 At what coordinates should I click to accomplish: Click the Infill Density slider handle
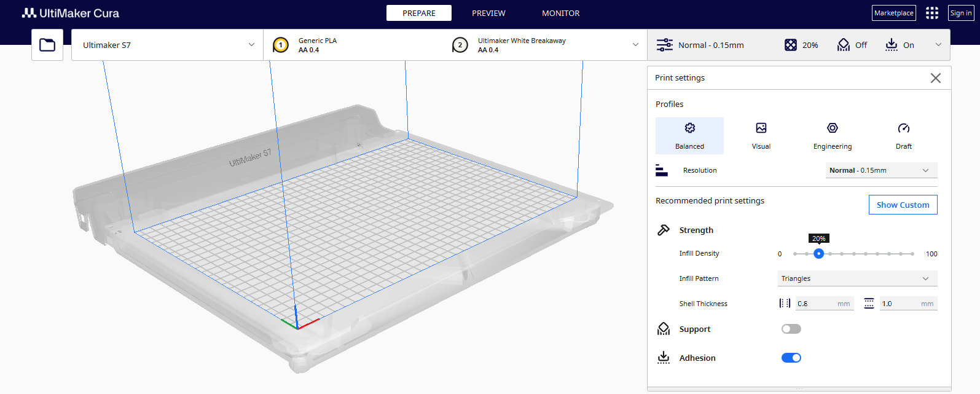coord(818,253)
